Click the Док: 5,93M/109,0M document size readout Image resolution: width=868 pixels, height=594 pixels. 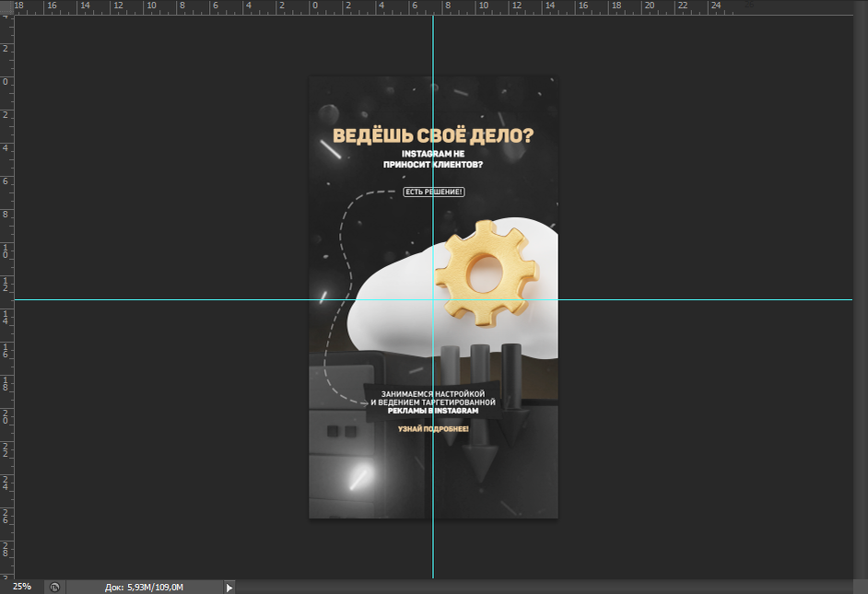click(144, 588)
